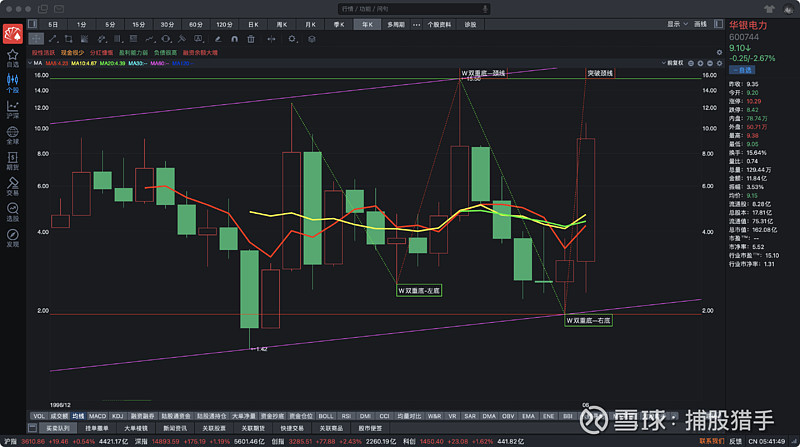Click the W双重底-左底 chart annotation label

(x=419, y=290)
